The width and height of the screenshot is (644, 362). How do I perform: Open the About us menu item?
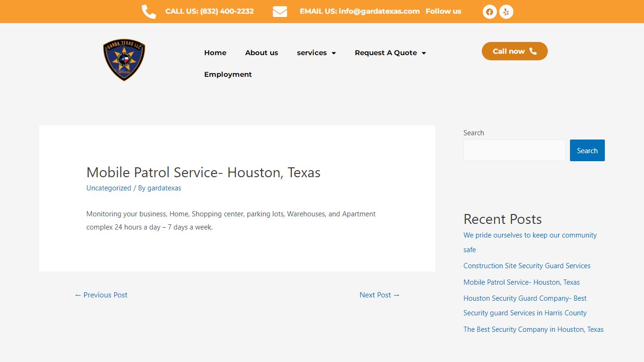click(x=262, y=53)
